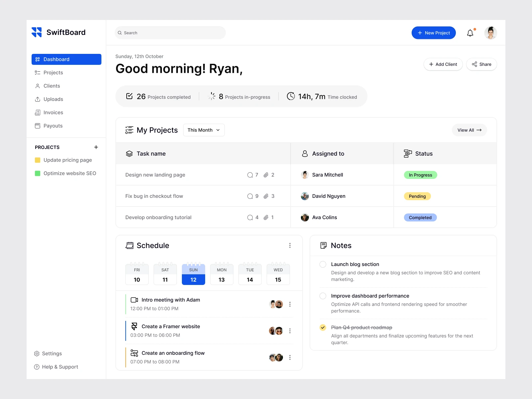Check off Improve dashboard performance note
This screenshot has width=532, height=399.
pyautogui.click(x=323, y=296)
